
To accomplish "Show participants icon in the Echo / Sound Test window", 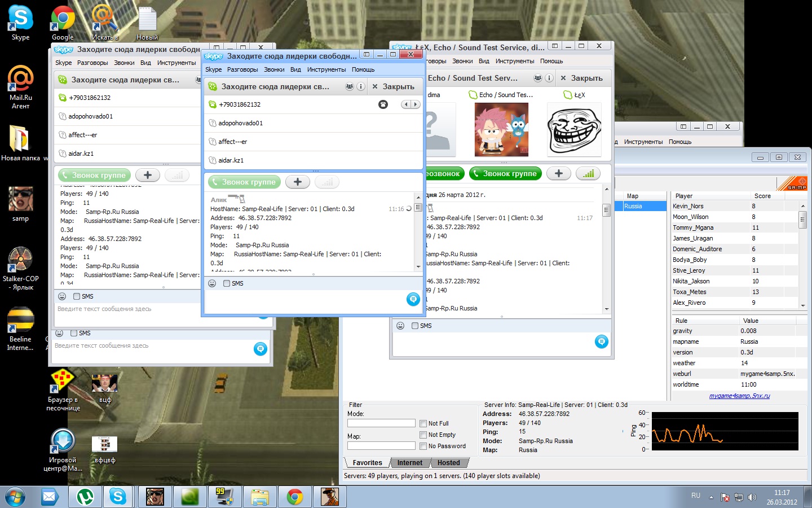I will 538,78.
